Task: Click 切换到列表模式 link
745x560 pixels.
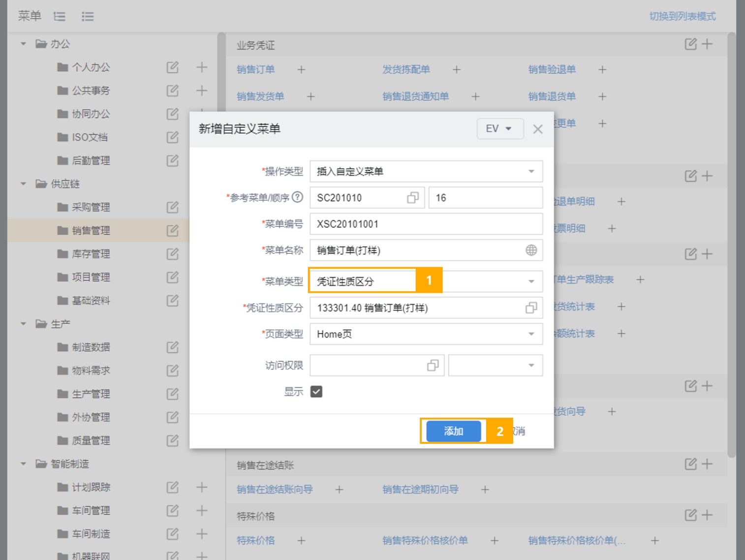Action: coord(683,16)
